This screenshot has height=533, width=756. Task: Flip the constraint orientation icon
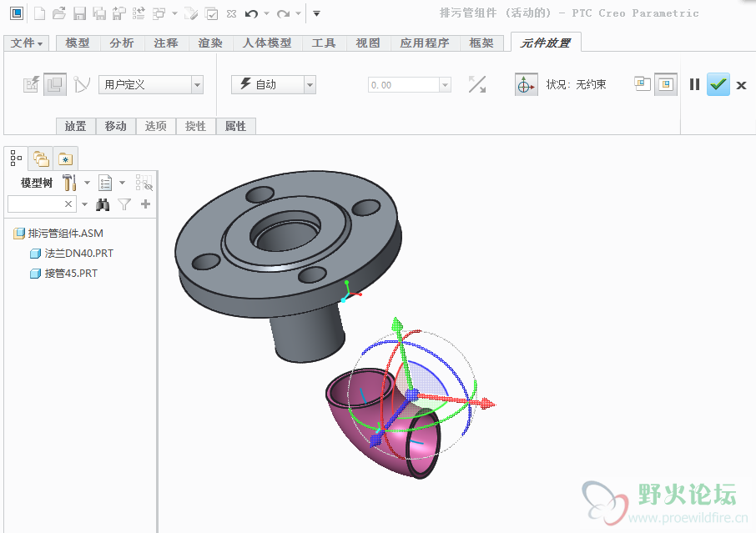[477, 85]
